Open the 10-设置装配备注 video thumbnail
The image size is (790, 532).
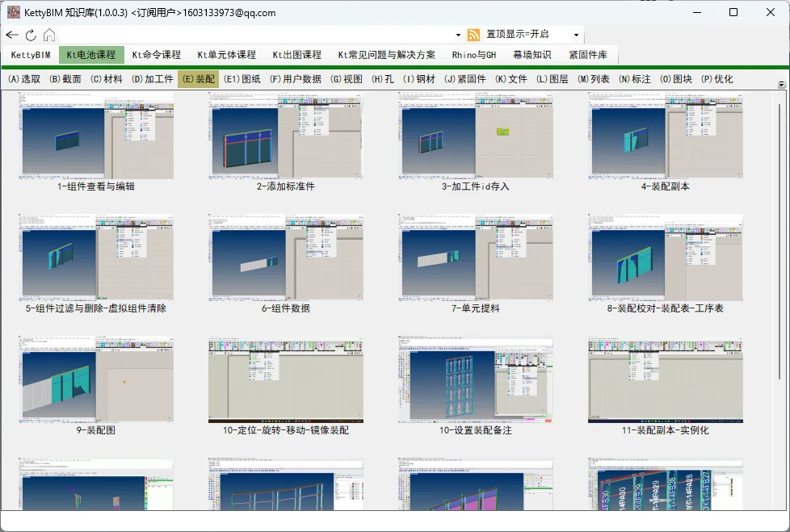click(x=476, y=379)
